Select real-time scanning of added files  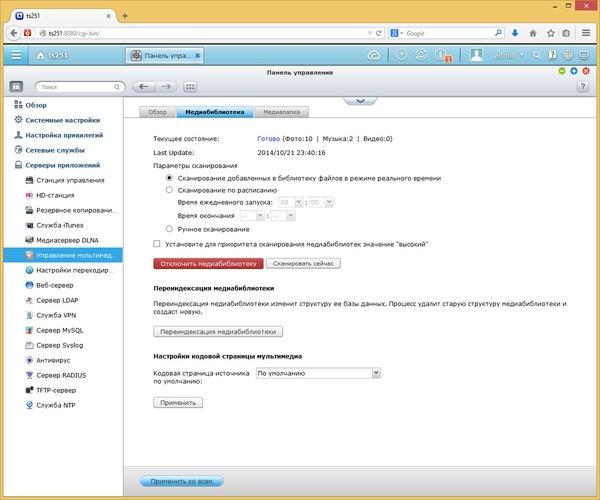point(169,178)
